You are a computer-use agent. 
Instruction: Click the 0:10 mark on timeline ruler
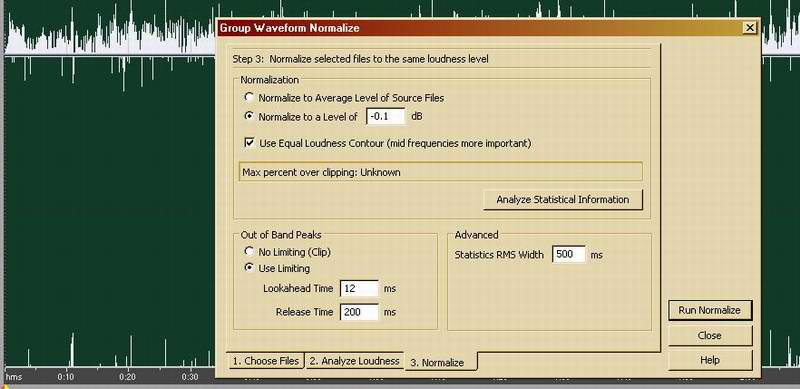(66, 377)
